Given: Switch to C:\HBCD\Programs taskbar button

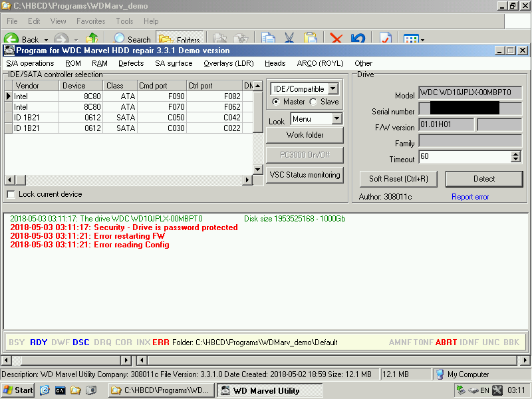Looking at the screenshot, I should pyautogui.click(x=162, y=390).
